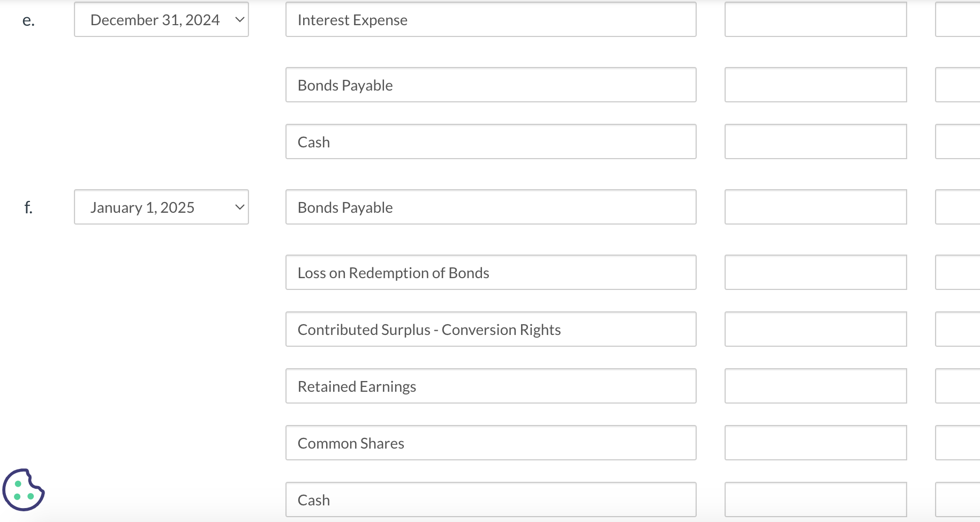Click the debit amount box beside Retained Earnings

coord(815,386)
